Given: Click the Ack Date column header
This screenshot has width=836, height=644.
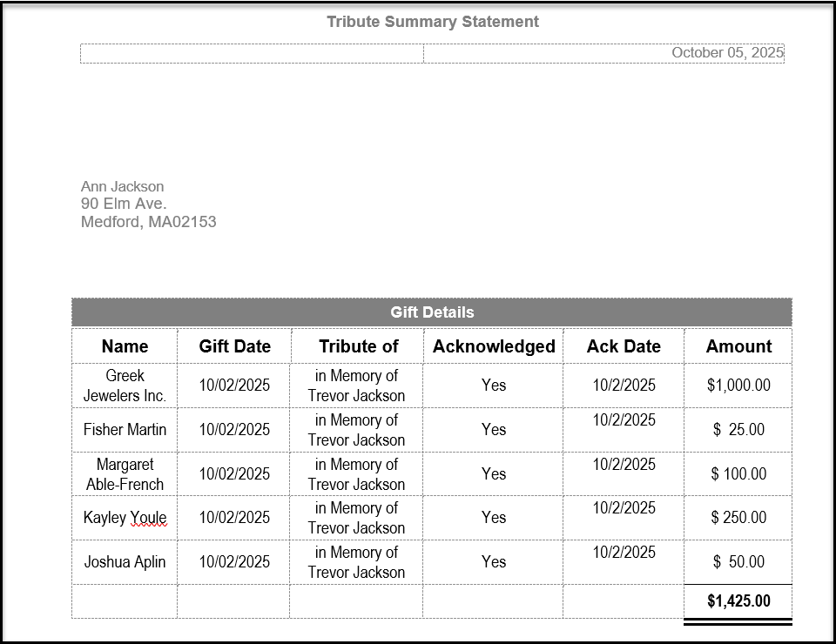Looking at the screenshot, I should click(x=624, y=346).
